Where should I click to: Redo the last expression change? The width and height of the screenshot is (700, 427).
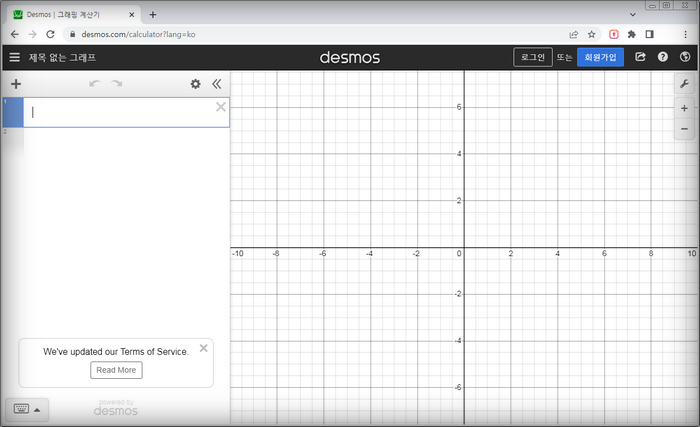click(117, 84)
